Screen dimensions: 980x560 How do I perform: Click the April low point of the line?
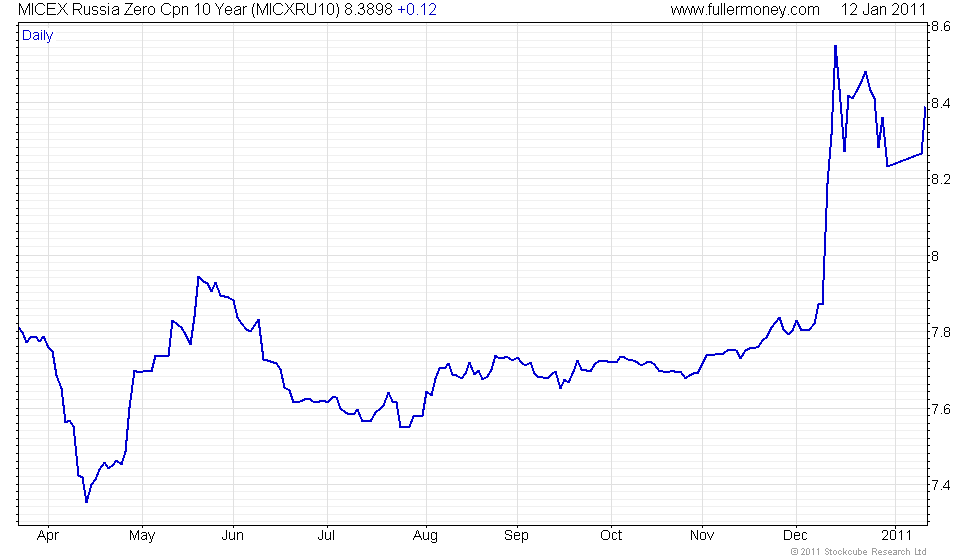point(86,501)
